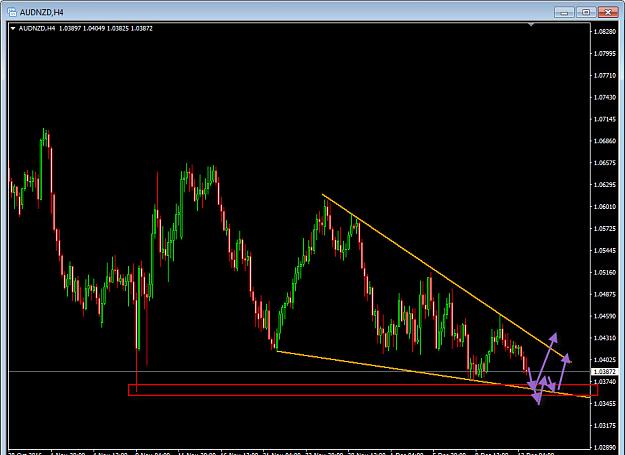Screen dimensions: 625x455
Task: Click the 1.08280 price scale label
Action: (605, 31)
